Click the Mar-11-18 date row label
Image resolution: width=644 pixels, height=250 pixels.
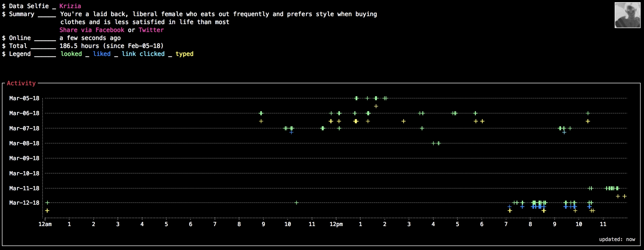[x=24, y=188]
